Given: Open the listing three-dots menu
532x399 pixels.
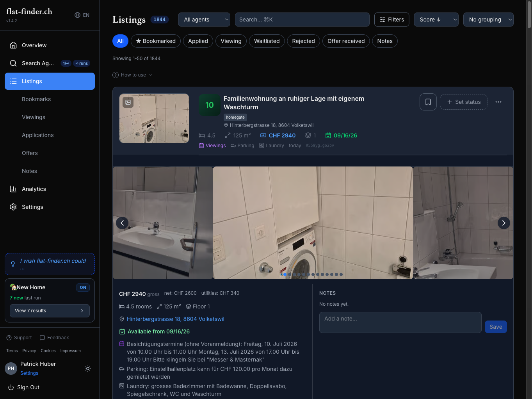Looking at the screenshot, I should point(498,102).
